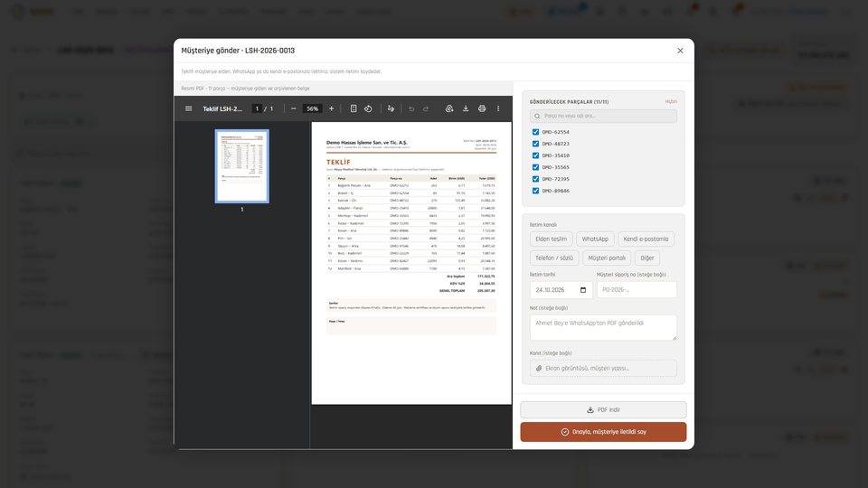Select the page 1 thumbnail in sidebar
This screenshot has height=488, width=868.
pos(242,166)
